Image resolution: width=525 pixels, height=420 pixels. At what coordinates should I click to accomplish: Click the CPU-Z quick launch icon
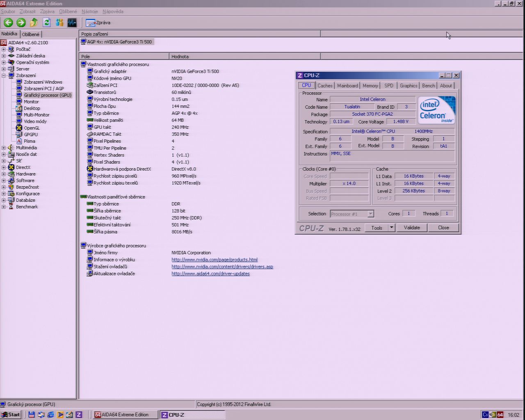coord(79,415)
